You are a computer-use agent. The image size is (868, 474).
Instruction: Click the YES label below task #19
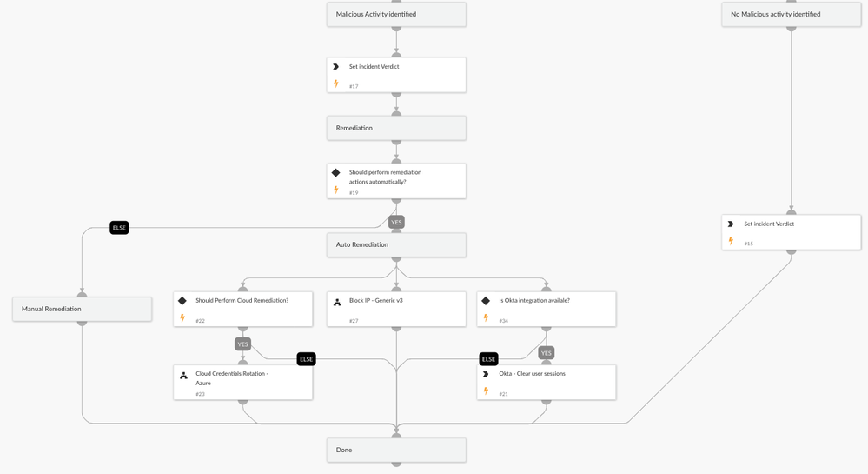[396, 223]
